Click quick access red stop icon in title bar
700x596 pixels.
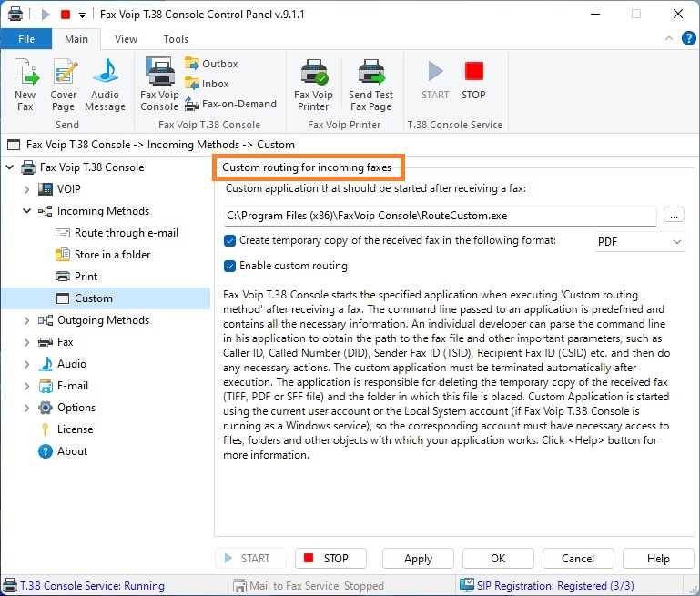66,15
